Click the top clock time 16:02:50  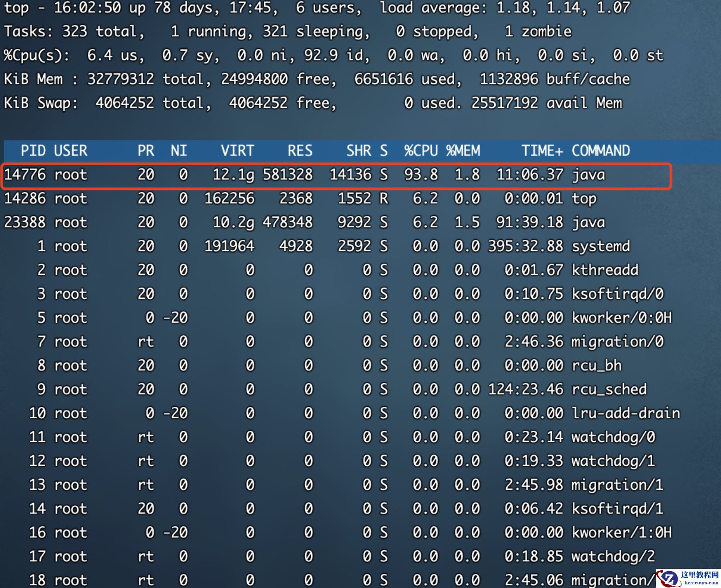point(87,8)
